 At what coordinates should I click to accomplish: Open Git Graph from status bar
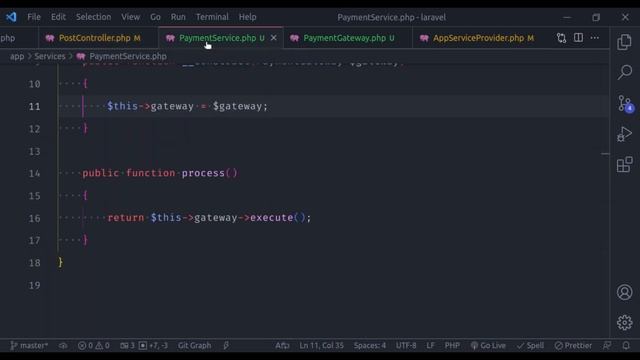[x=194, y=345]
